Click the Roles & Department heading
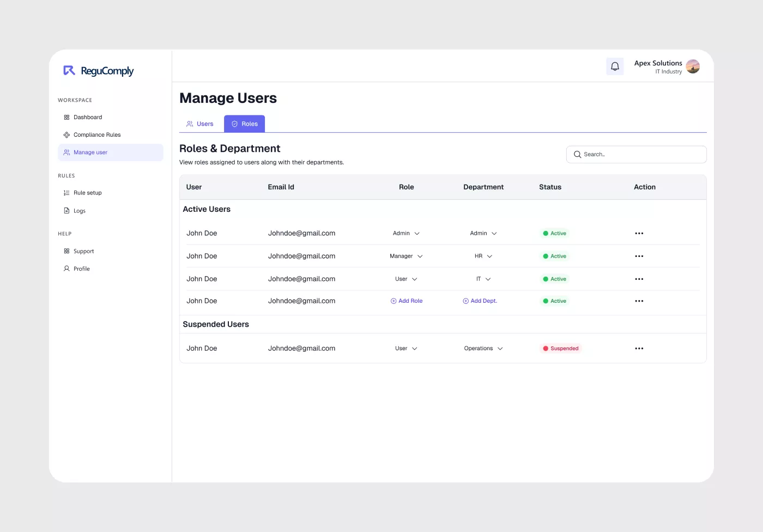This screenshot has height=532, width=763. pyautogui.click(x=230, y=149)
